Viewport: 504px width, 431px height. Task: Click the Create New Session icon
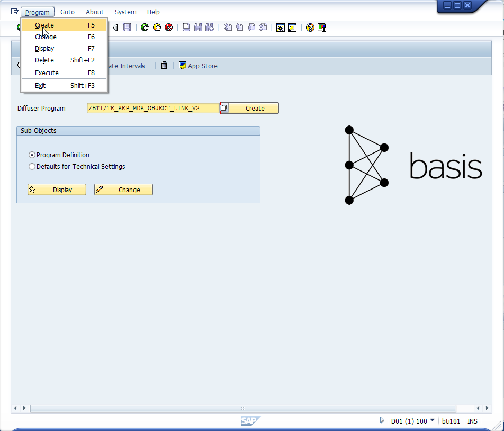280,28
